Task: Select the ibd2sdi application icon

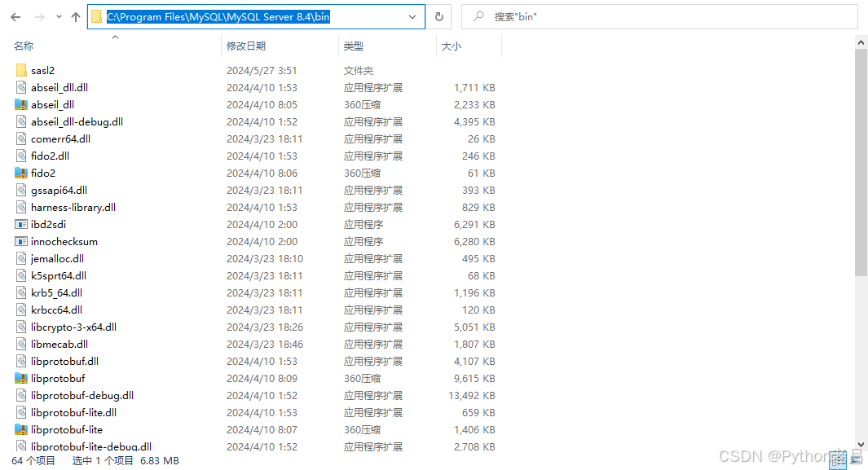Action: 21,225
